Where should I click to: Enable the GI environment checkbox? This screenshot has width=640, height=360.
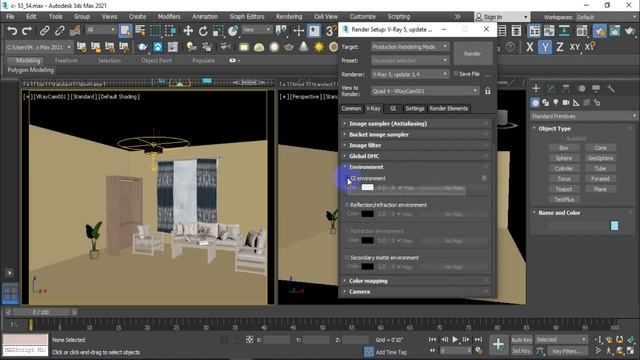point(348,178)
